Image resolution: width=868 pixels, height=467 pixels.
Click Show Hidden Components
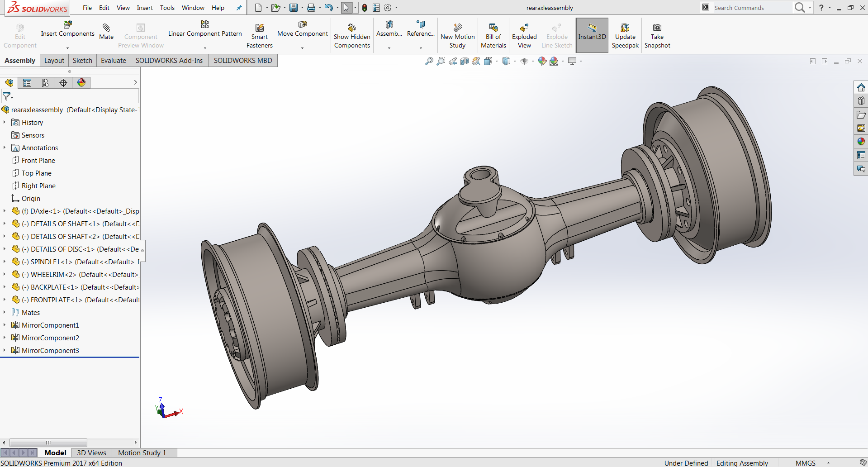pyautogui.click(x=352, y=28)
